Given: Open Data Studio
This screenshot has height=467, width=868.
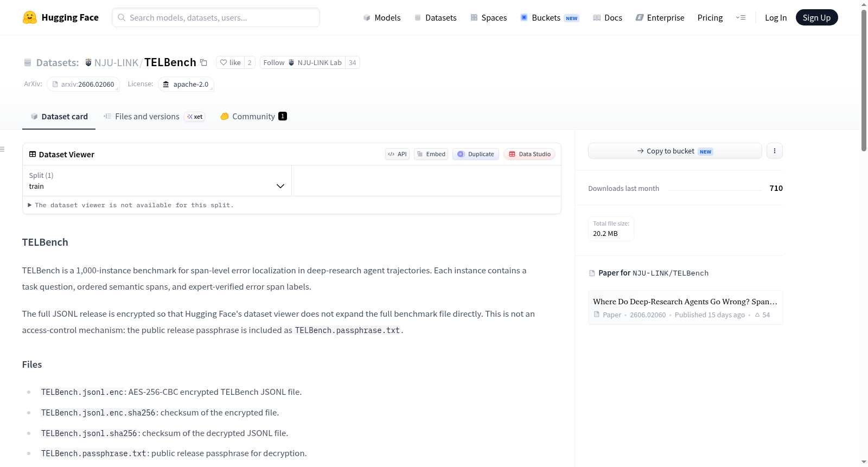Looking at the screenshot, I should point(529,154).
